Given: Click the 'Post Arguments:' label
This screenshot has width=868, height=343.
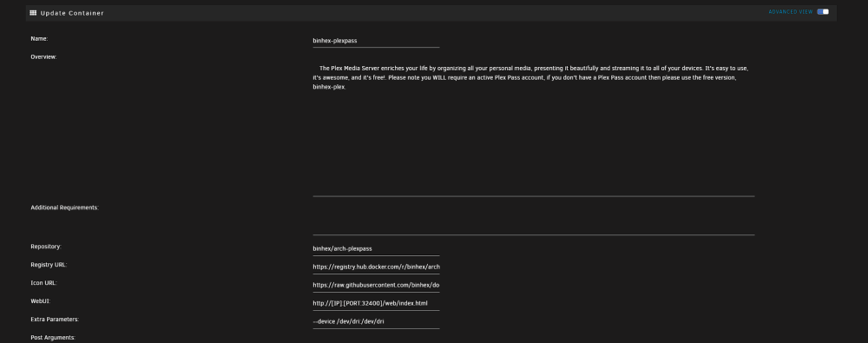Looking at the screenshot, I should point(53,337).
